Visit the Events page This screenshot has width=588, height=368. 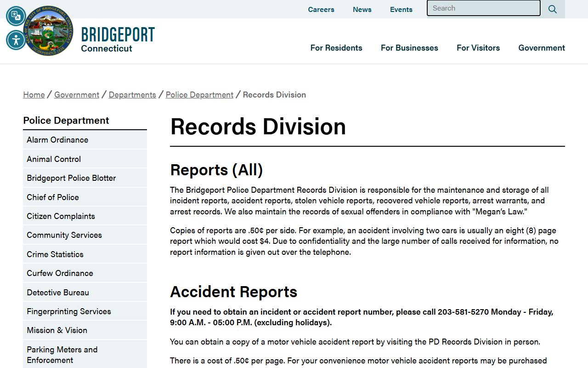(x=401, y=9)
